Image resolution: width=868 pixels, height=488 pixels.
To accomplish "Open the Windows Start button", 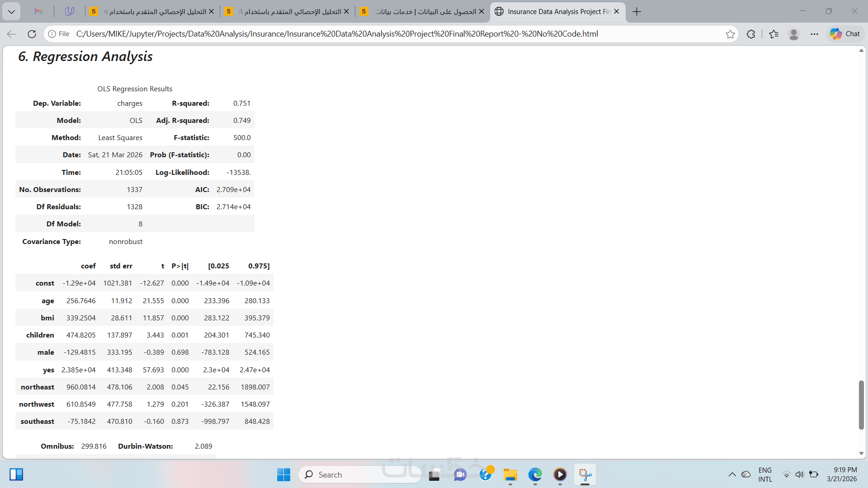I will (x=283, y=474).
